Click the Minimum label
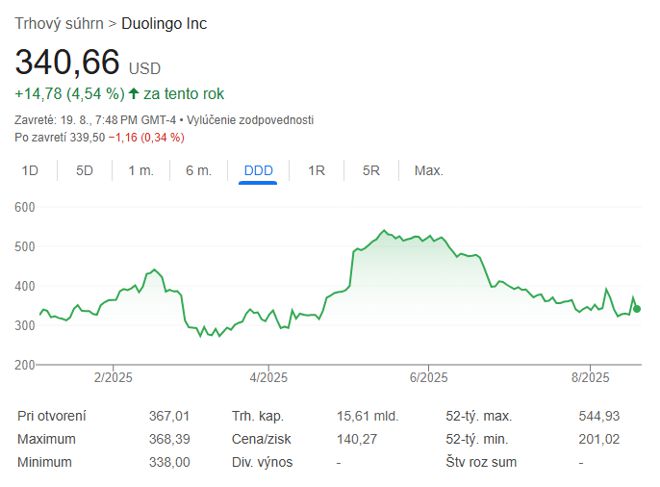Image resolution: width=660 pixels, height=487 pixels. 44,462
